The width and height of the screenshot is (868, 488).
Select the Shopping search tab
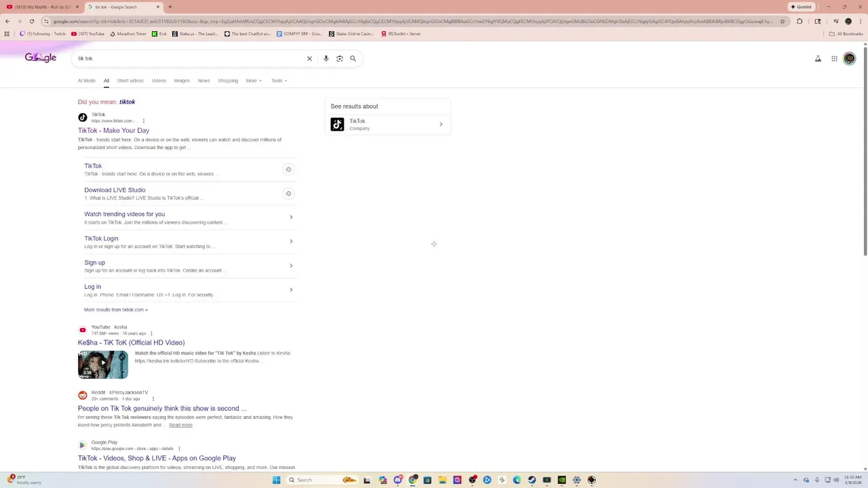point(228,81)
